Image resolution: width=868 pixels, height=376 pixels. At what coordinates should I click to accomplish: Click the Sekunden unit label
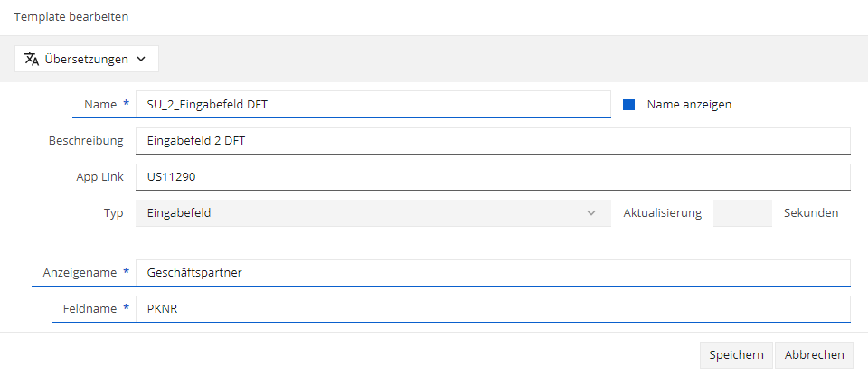811,213
